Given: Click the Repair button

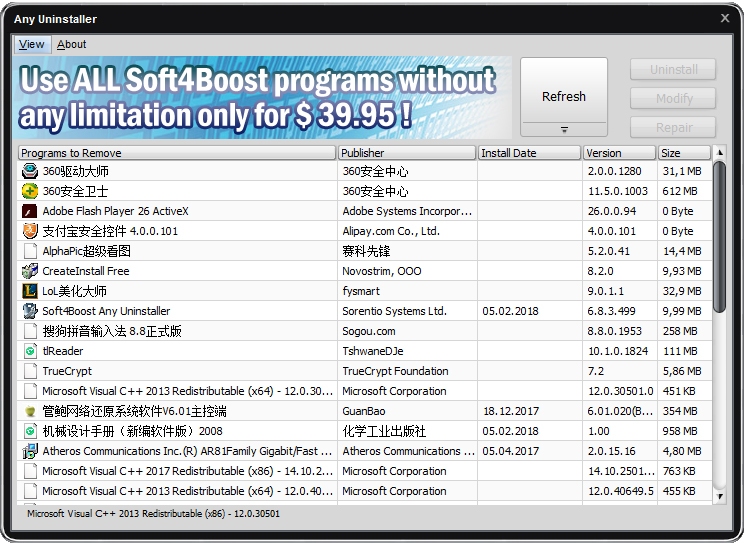Looking at the screenshot, I should click(673, 127).
